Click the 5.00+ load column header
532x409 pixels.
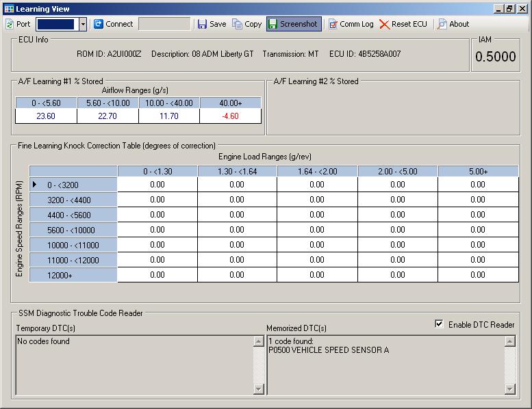pos(478,172)
